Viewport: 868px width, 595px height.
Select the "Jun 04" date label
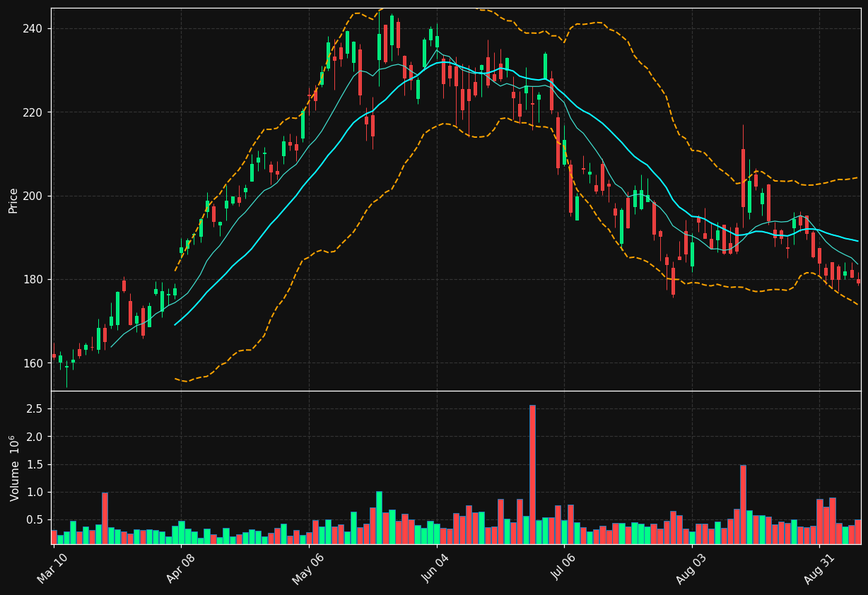[x=435, y=570]
